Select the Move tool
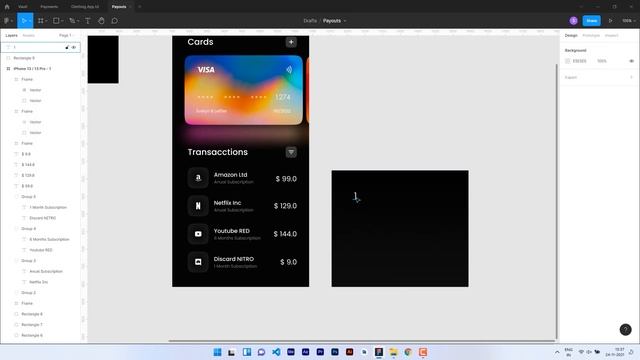The width and height of the screenshot is (640, 360). tap(23, 21)
